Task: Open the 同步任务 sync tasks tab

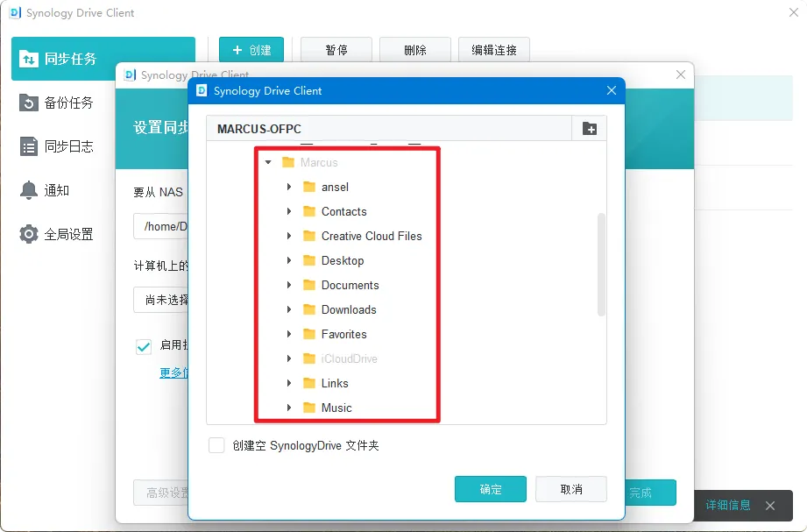Action: [x=103, y=59]
